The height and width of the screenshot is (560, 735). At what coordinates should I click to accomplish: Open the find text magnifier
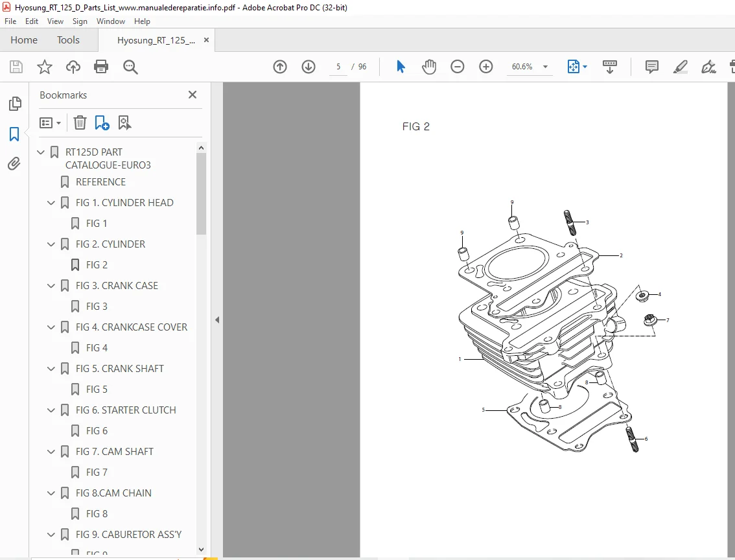(x=130, y=67)
